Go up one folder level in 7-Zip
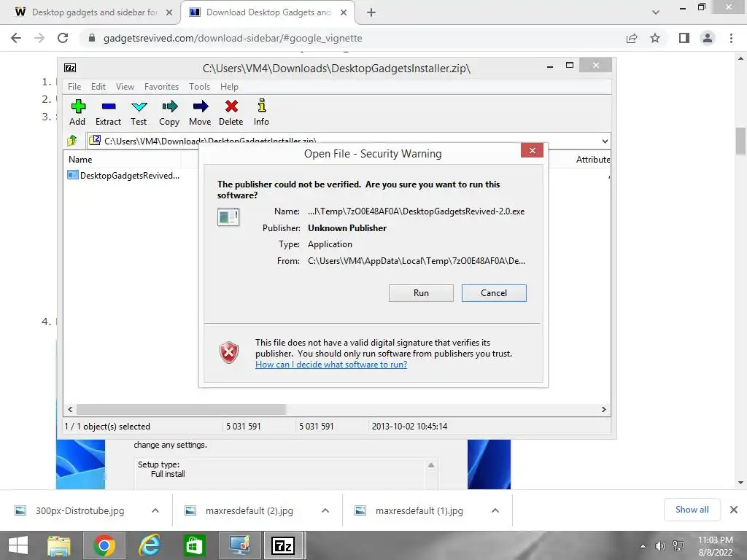 point(72,141)
